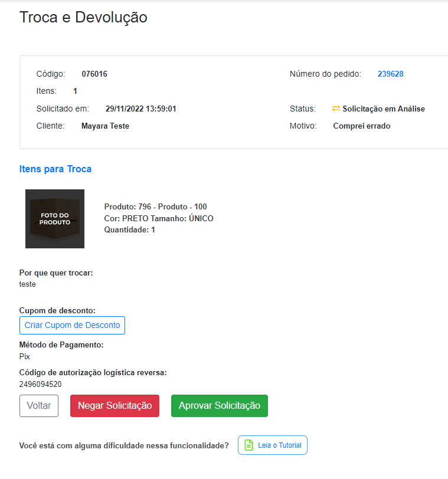Click the Método de Pagamento label
The width and height of the screenshot is (448, 479).
pos(61,345)
